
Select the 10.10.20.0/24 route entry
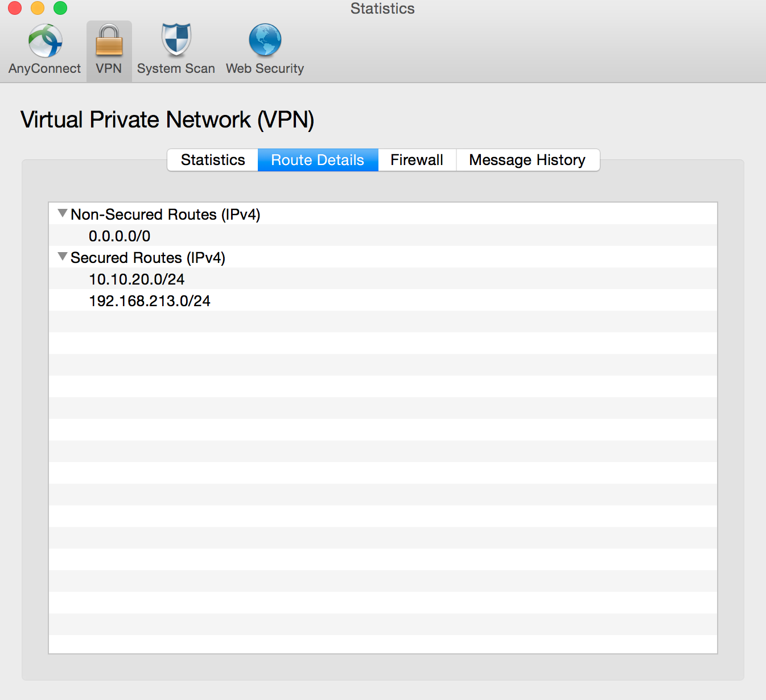(383, 279)
